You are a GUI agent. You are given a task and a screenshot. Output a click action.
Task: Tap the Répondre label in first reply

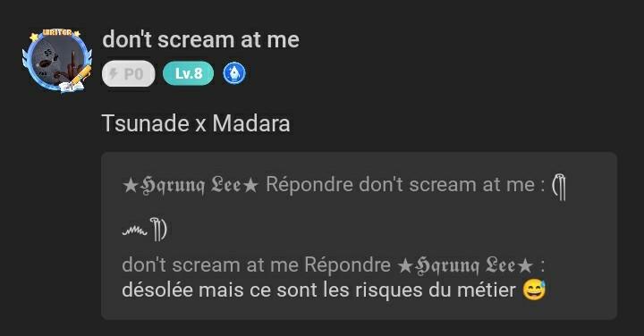tap(309, 185)
